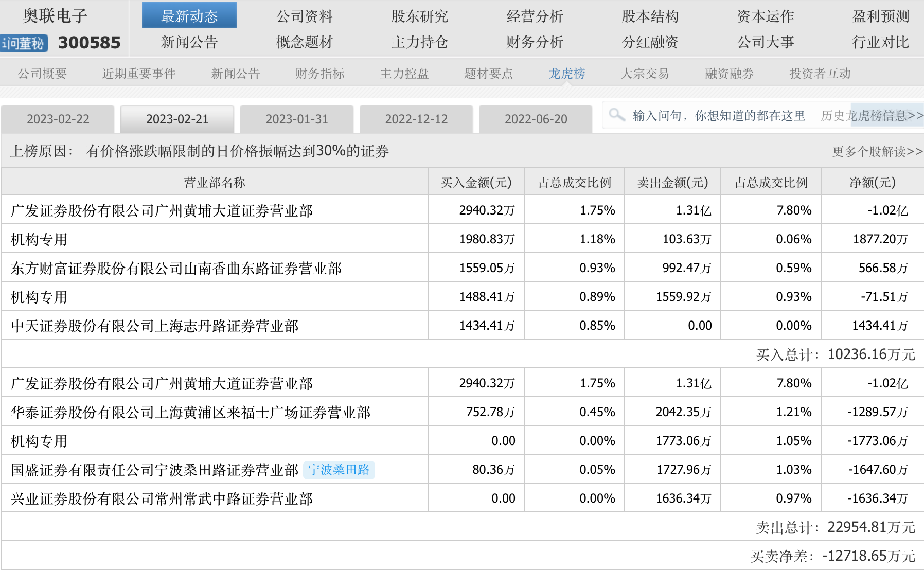Open the 行业对比 menu
Viewport: 924px width, 570px height.
(881, 42)
